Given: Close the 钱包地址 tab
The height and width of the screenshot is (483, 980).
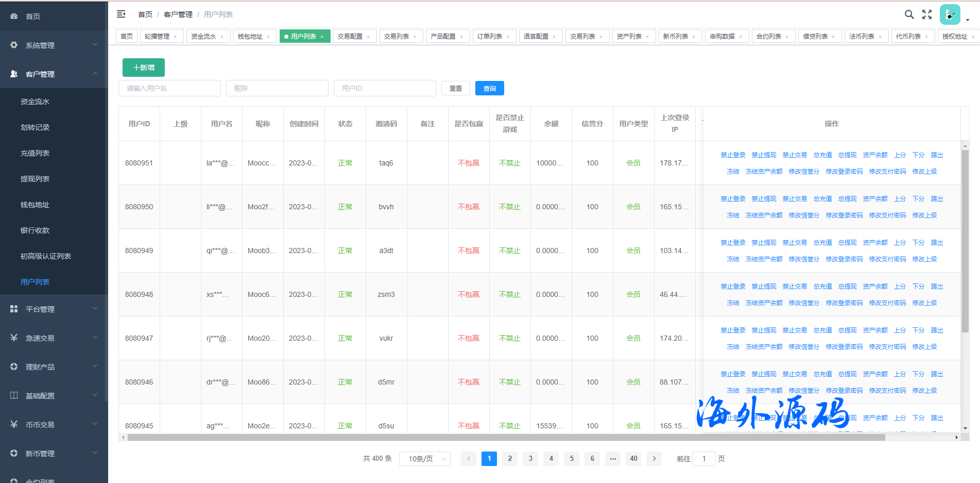Looking at the screenshot, I should coord(268,37).
